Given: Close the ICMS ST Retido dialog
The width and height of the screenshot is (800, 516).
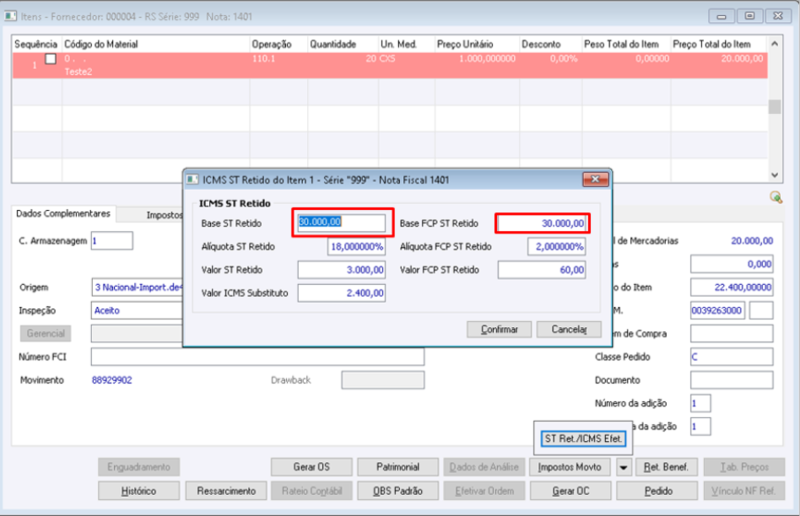Looking at the screenshot, I should coord(595,179).
